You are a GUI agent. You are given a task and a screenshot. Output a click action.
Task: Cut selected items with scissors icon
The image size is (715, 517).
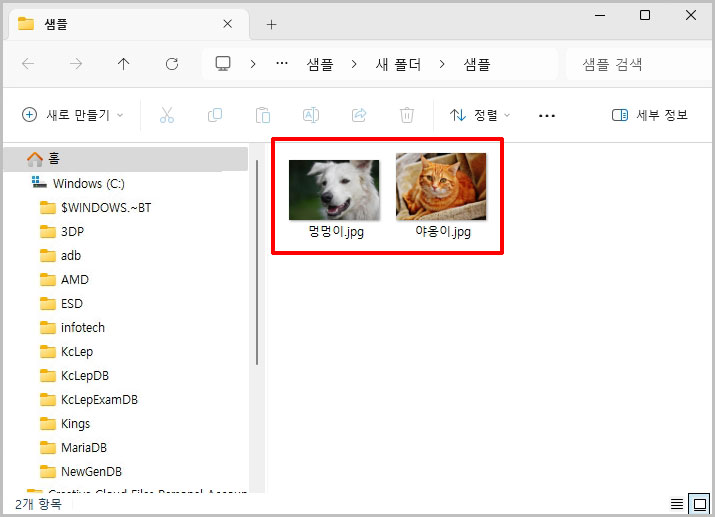point(167,115)
